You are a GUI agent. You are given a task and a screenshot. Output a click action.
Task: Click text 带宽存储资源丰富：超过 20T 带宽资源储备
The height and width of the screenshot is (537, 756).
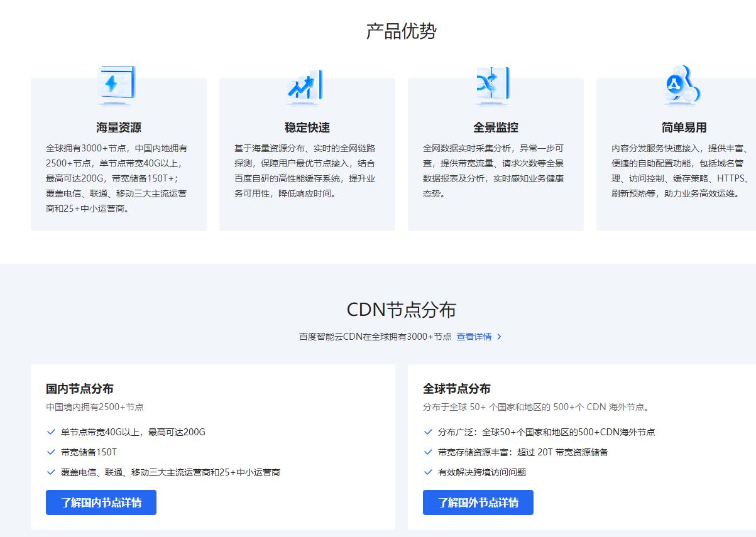523,452
